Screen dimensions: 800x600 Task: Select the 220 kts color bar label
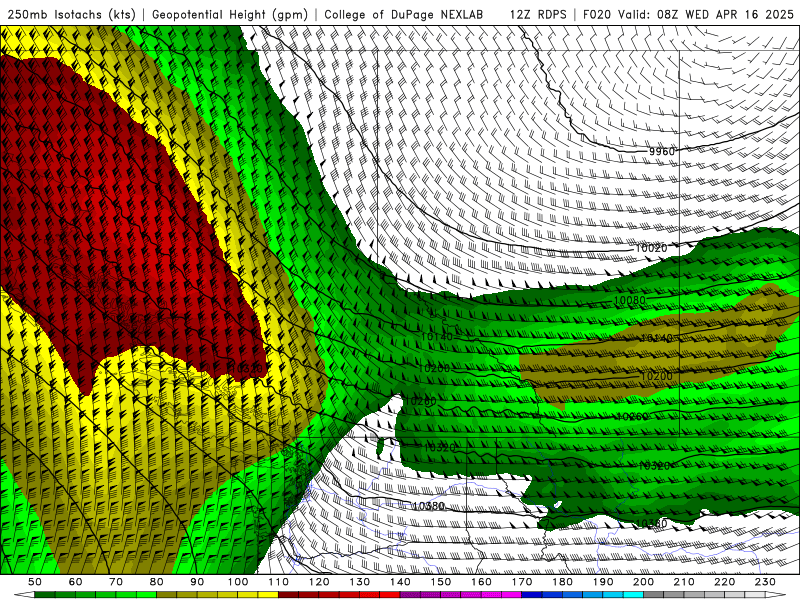pos(724,582)
